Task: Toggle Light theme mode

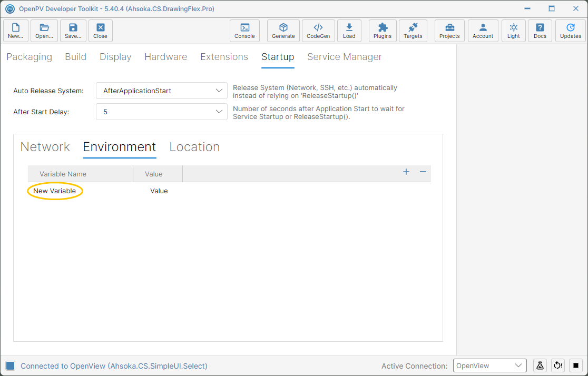Action: click(x=513, y=31)
